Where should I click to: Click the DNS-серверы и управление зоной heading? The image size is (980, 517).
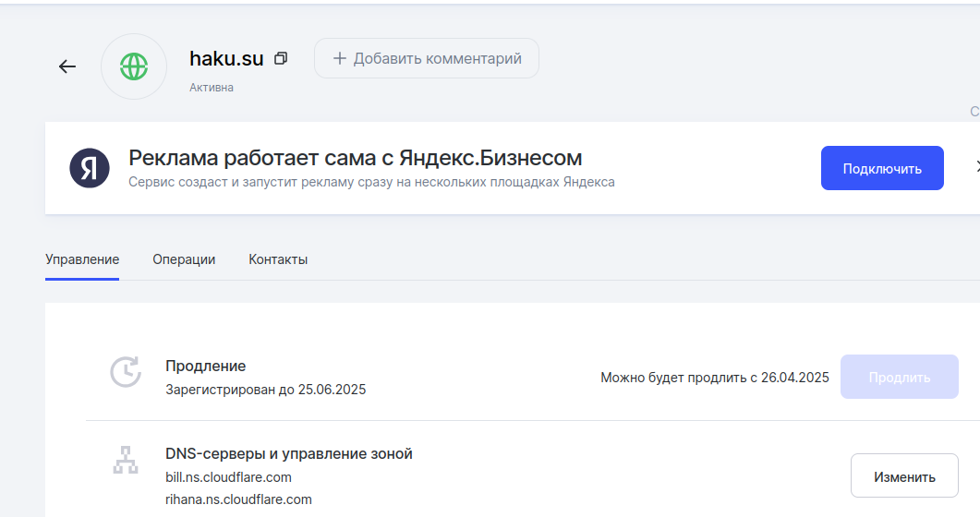pyautogui.click(x=288, y=453)
